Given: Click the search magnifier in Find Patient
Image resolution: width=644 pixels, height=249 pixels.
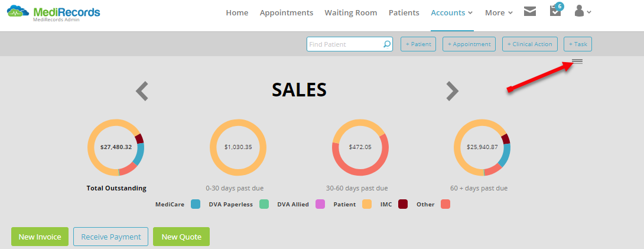Looking at the screenshot, I should pos(387,44).
